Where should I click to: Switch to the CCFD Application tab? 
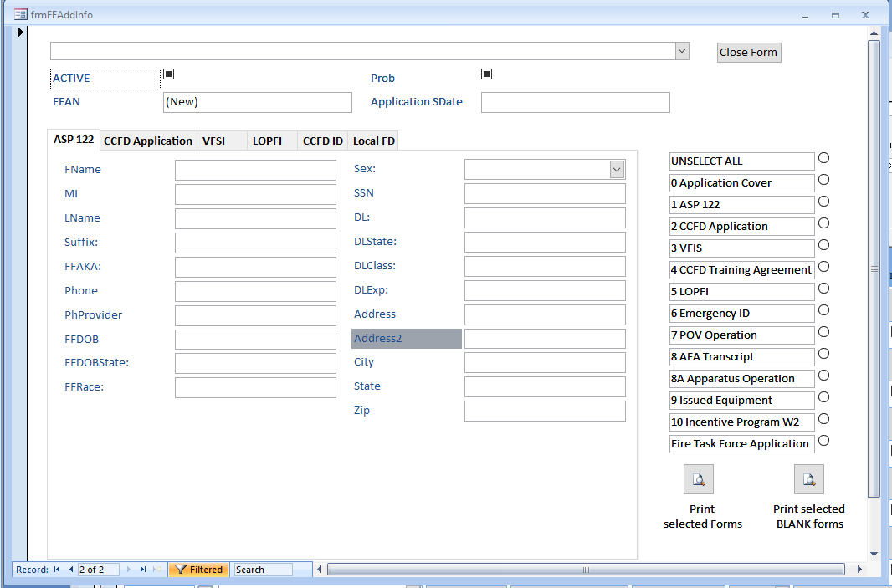tap(148, 141)
